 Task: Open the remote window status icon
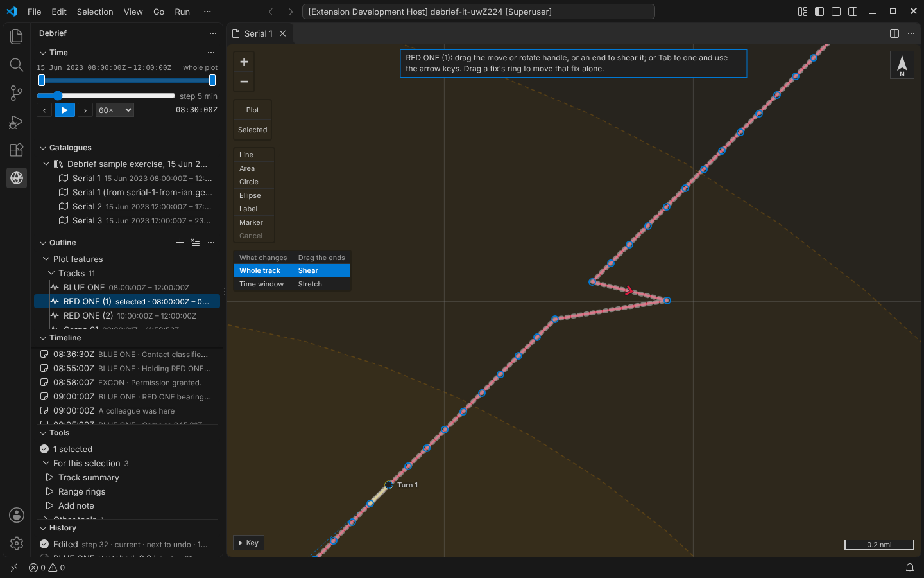pos(14,568)
